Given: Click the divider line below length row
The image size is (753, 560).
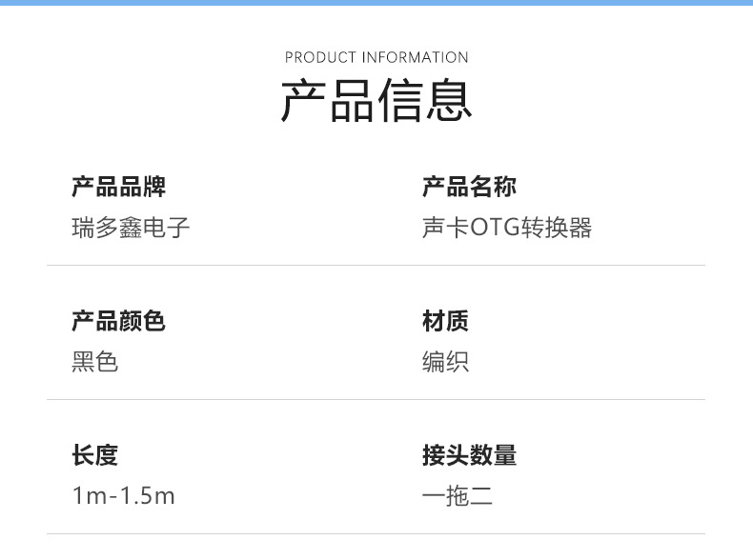Looking at the screenshot, I should (x=376, y=533).
